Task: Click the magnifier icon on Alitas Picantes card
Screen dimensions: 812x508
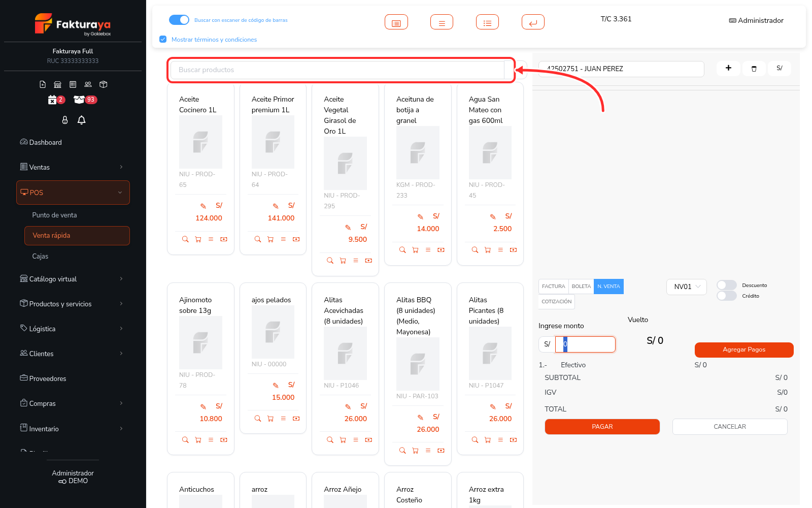Action: pos(475,440)
